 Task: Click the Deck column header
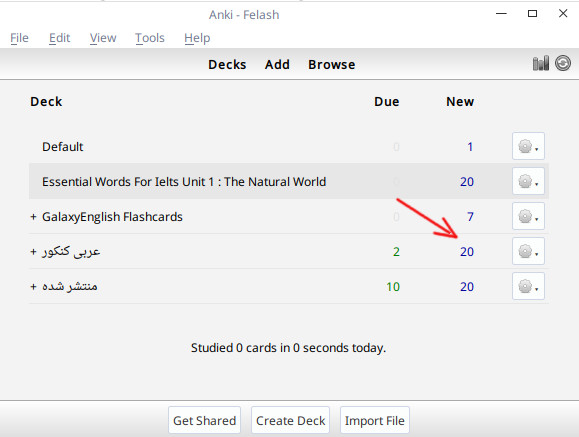pyautogui.click(x=46, y=102)
